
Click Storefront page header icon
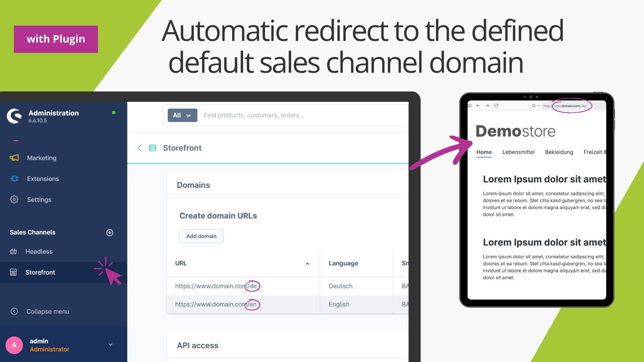(x=153, y=148)
